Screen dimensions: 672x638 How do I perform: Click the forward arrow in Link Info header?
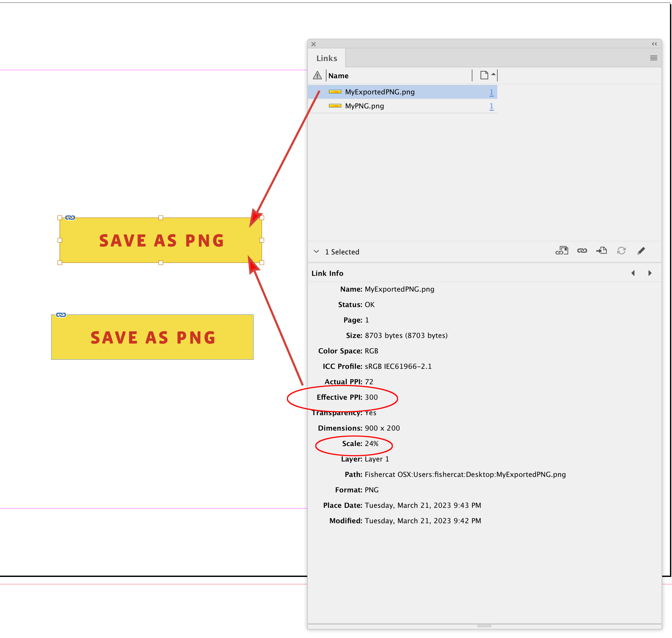(650, 273)
